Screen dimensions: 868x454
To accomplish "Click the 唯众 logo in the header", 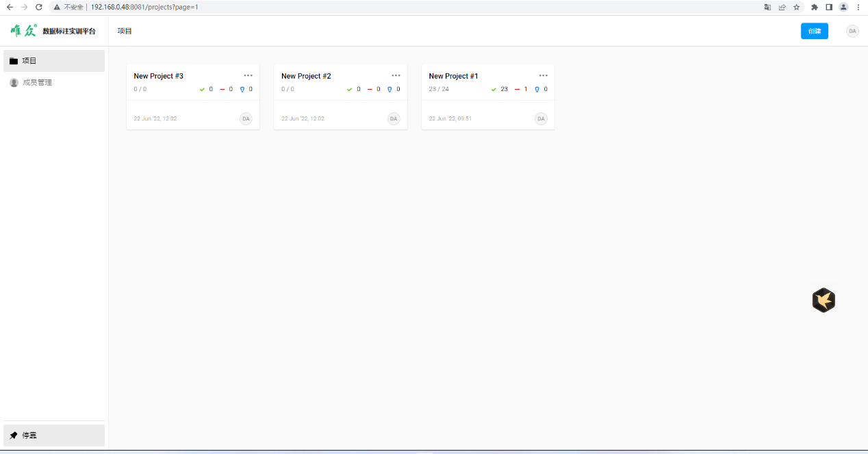I will 24,31.
